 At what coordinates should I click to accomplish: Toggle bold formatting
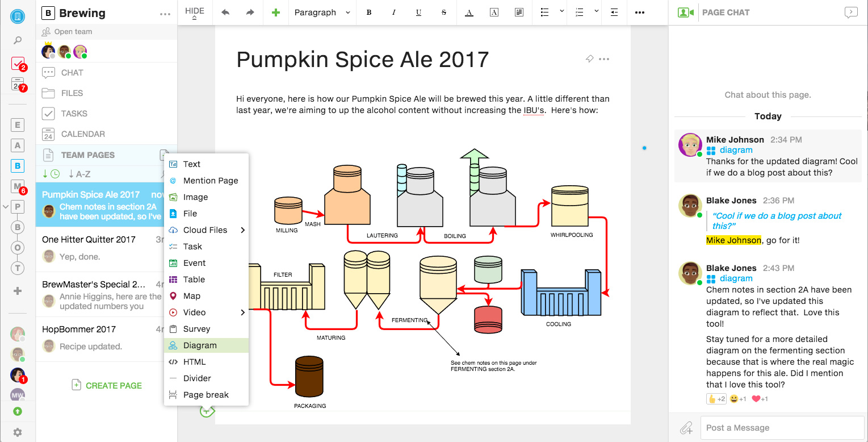369,12
